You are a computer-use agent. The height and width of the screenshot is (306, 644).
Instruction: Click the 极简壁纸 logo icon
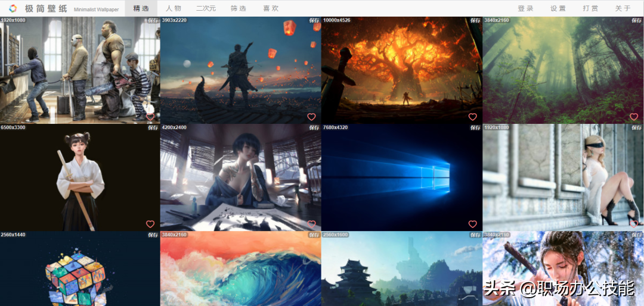coord(13,8)
